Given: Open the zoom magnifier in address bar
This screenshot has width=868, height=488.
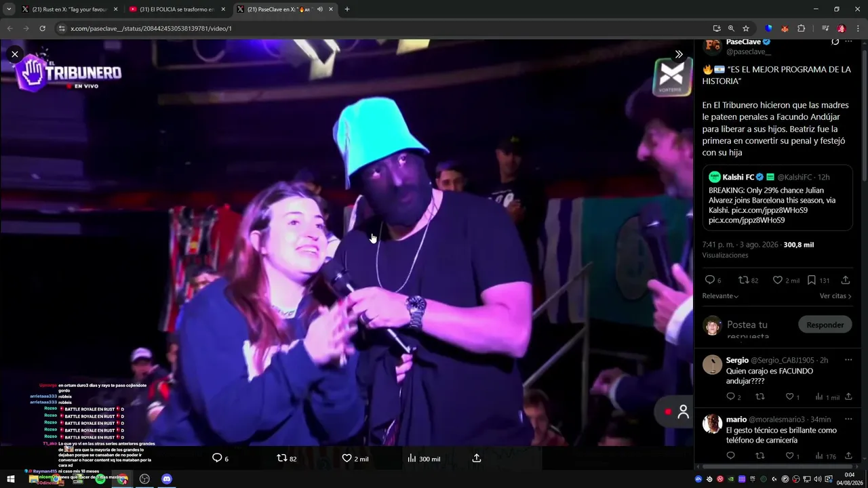Looking at the screenshot, I should click(x=731, y=28).
